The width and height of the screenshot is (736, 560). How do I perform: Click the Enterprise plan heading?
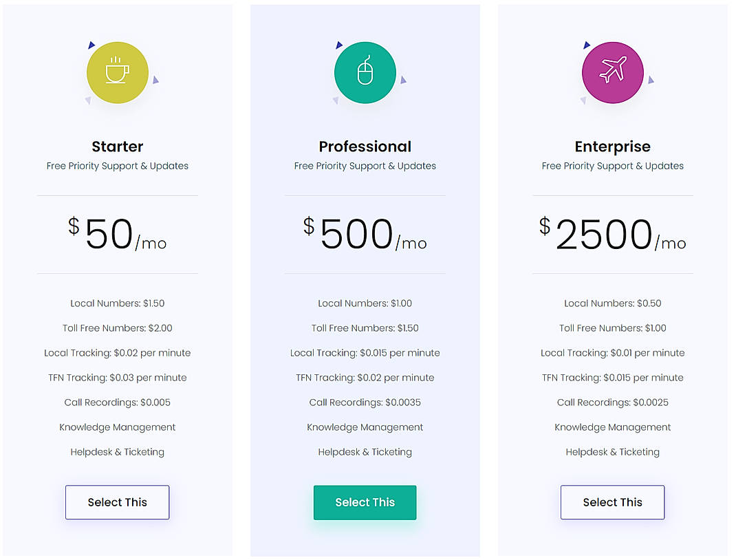click(x=612, y=146)
